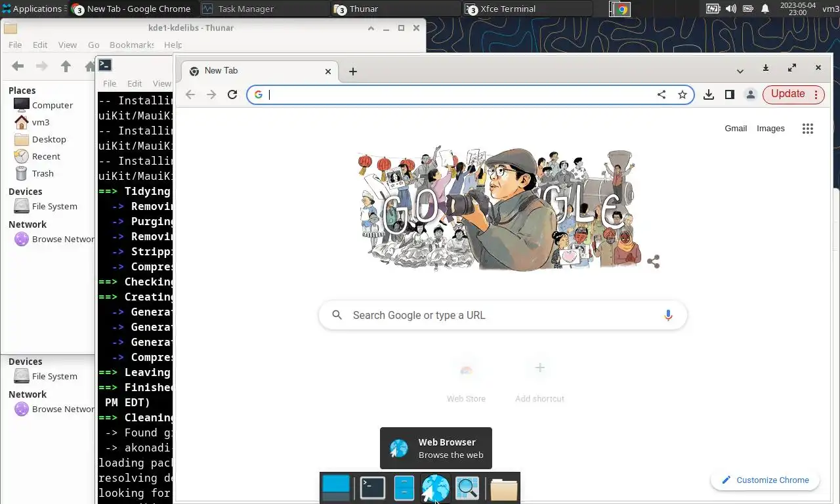Select Computer in Thunar places

(x=52, y=105)
